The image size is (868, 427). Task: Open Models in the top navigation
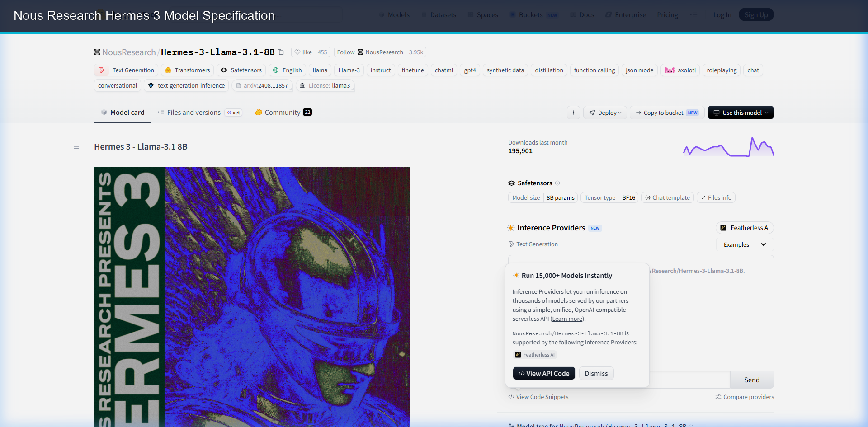tap(394, 15)
